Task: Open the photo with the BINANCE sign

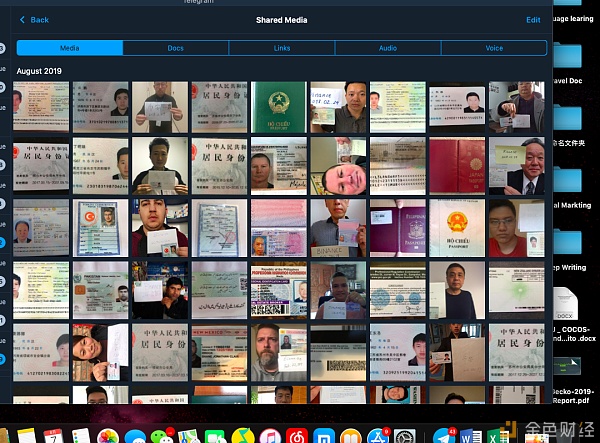Action: (338, 228)
